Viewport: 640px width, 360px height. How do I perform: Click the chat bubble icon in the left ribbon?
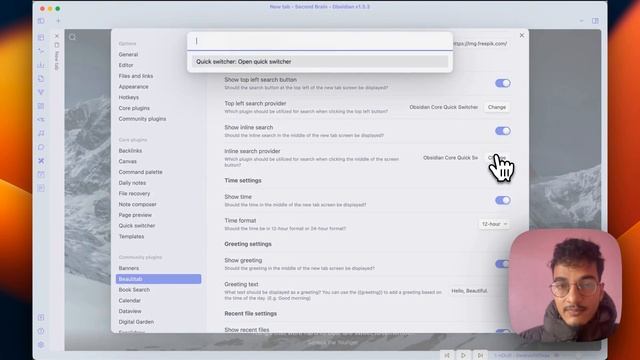[41, 147]
